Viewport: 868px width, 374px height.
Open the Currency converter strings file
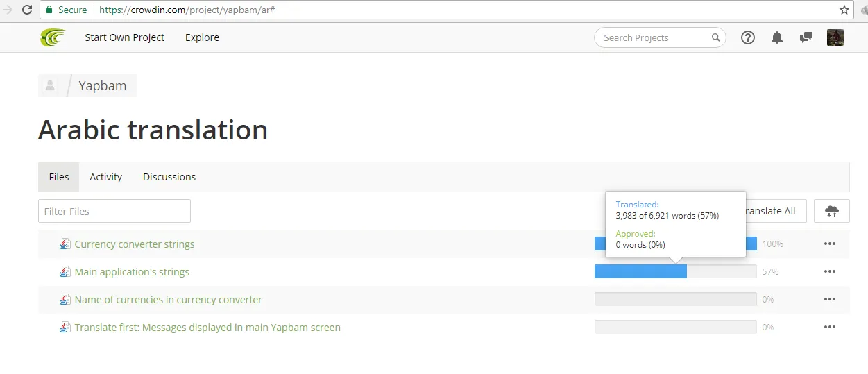coord(135,244)
